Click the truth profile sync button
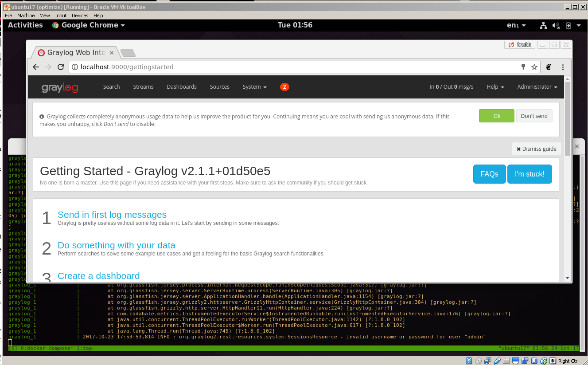 [520, 45]
